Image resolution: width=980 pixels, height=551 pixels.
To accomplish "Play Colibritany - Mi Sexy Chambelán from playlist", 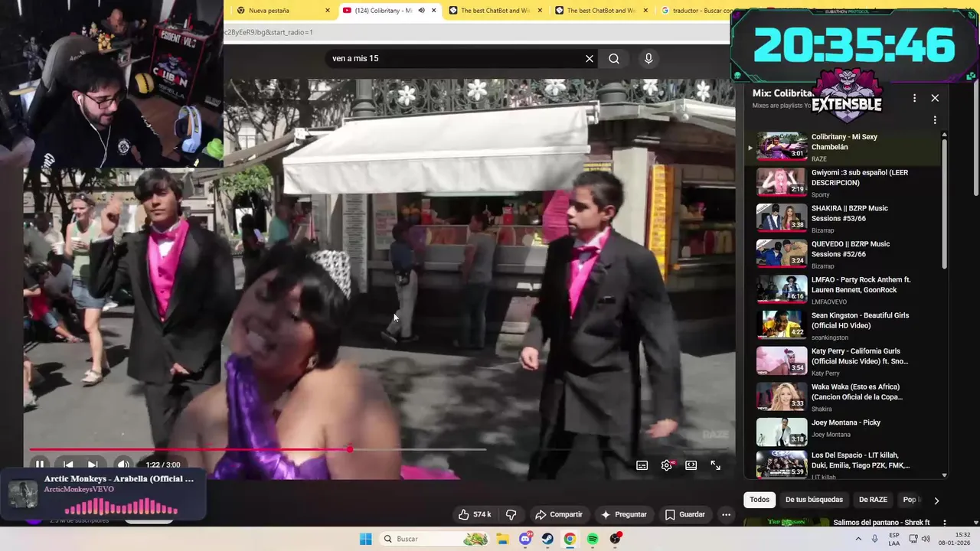I will click(x=842, y=147).
